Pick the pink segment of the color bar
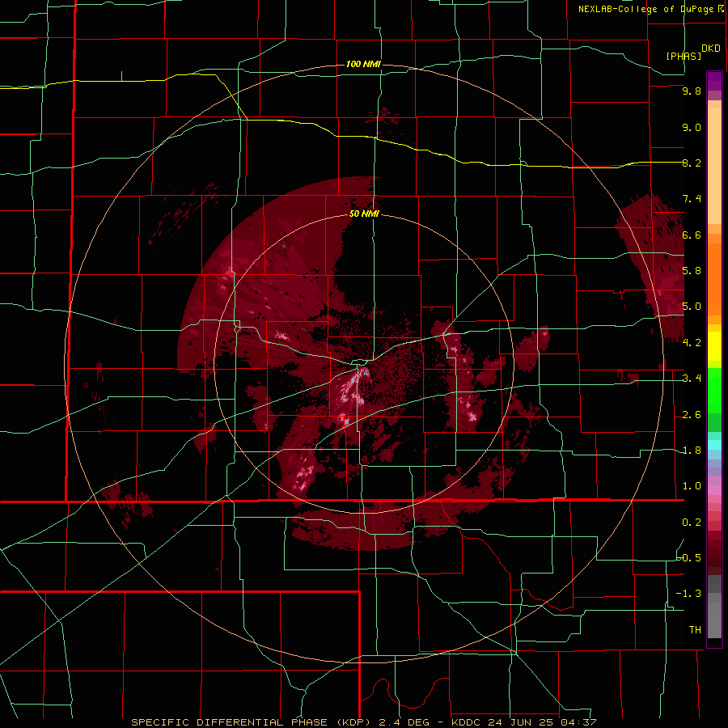Viewport: 728px width, 728px height. click(x=714, y=490)
